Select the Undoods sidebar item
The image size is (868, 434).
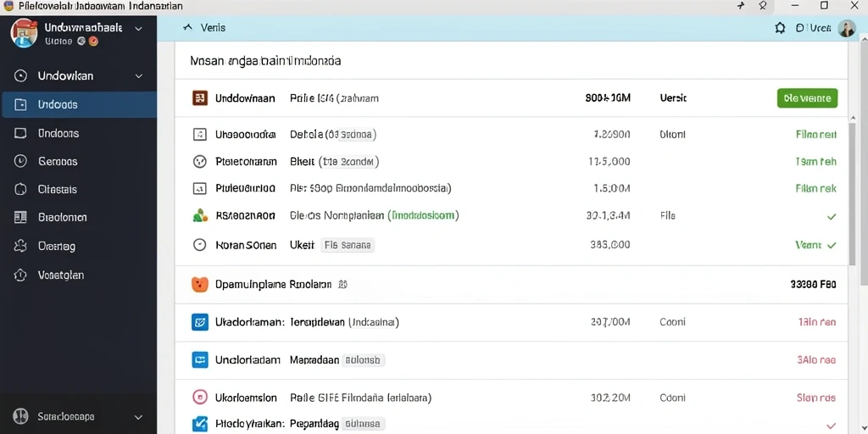click(x=79, y=104)
